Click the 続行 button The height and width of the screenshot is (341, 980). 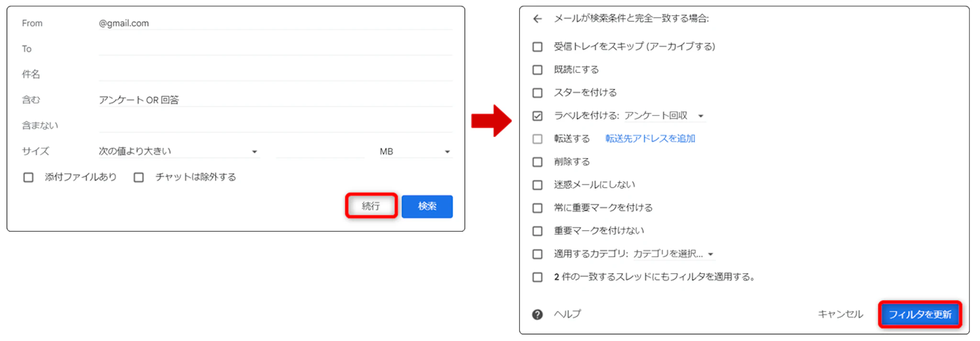(371, 206)
